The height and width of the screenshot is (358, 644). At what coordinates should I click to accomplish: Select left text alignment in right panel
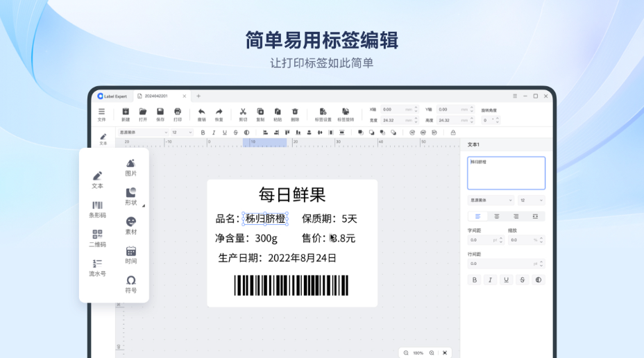[x=477, y=216]
